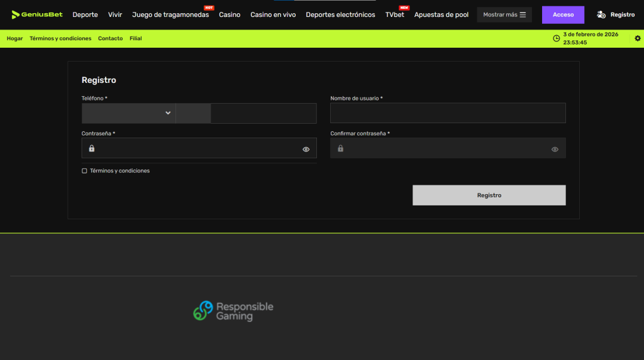This screenshot has height=360, width=644.
Task: Expand the Teléfono country code dropdown
Action: (128, 113)
